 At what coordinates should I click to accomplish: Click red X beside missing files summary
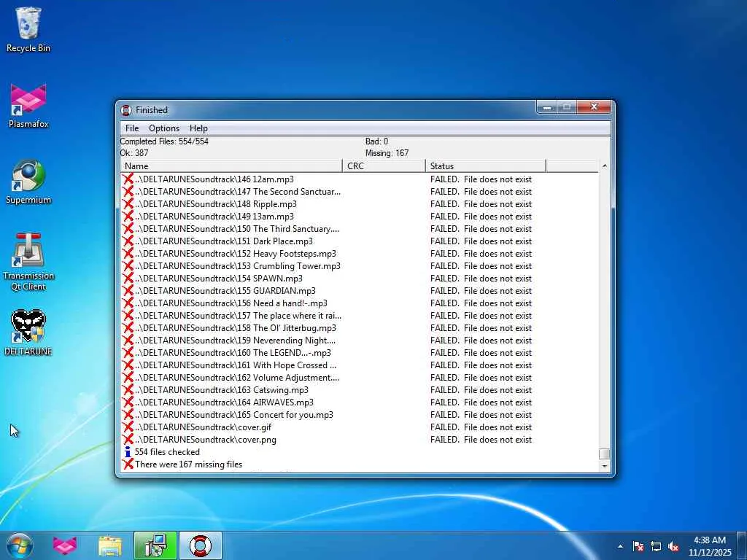click(x=128, y=464)
